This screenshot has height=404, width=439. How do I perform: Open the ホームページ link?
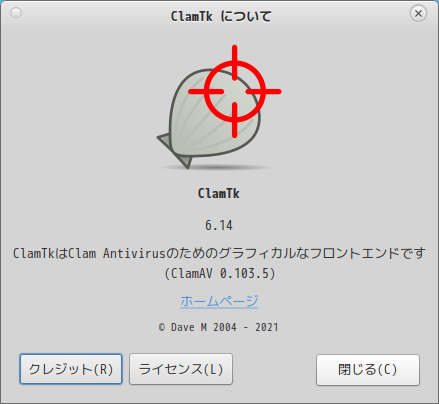[219, 301]
